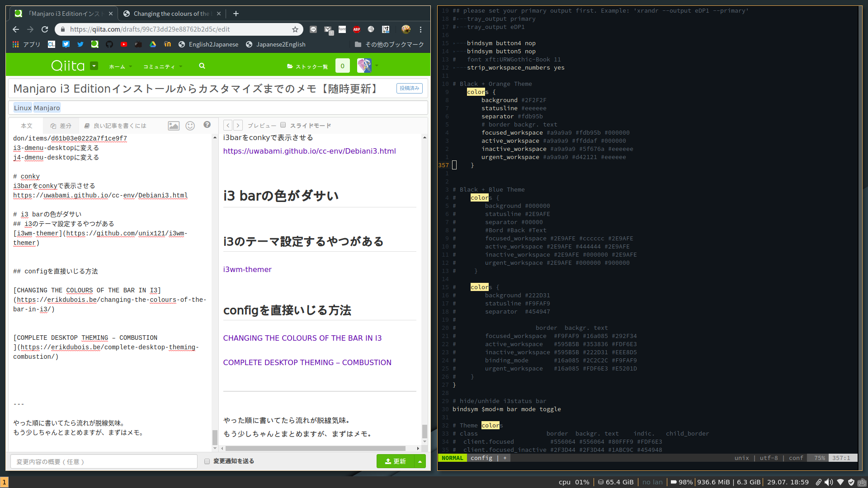The height and width of the screenshot is (488, 868).
Task: Open the emoji picker in the editor toolbar
Action: [190, 126]
